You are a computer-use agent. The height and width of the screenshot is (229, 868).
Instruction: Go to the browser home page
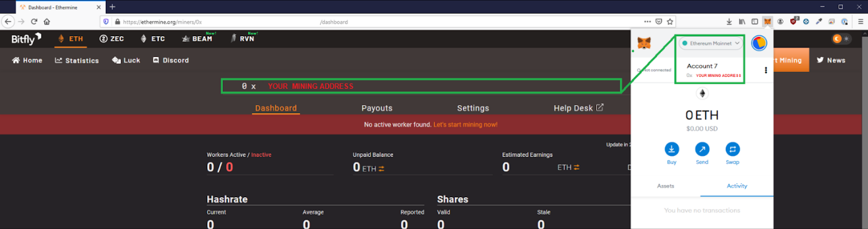pyautogui.click(x=46, y=21)
